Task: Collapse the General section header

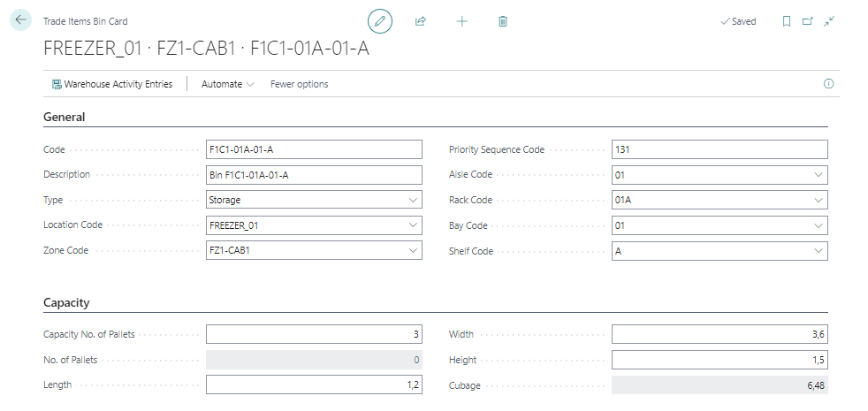Action: click(x=65, y=117)
